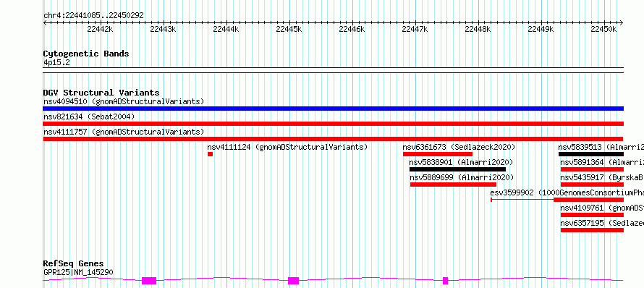Open the nsv6357195 label link
Screen dimensions: 644x288
pyautogui.click(x=602, y=223)
